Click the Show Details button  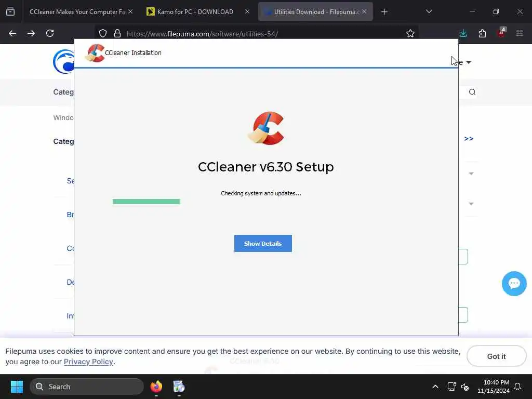263,243
